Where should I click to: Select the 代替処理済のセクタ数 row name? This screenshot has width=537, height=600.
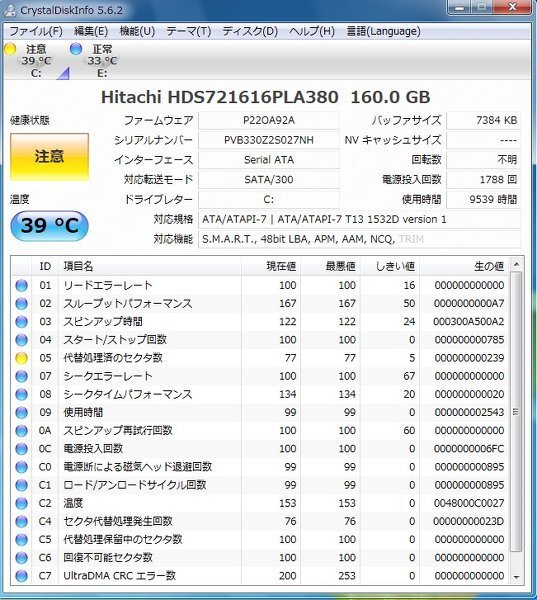pyautogui.click(x=113, y=358)
